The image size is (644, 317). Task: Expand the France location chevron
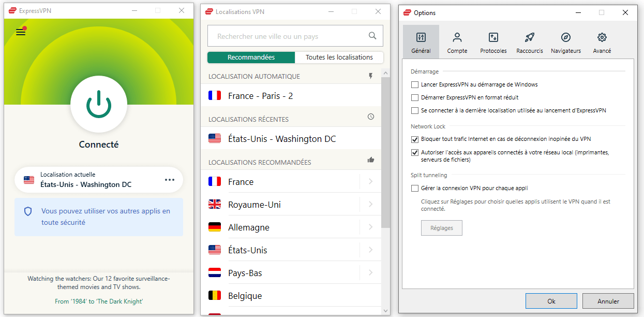[370, 182]
